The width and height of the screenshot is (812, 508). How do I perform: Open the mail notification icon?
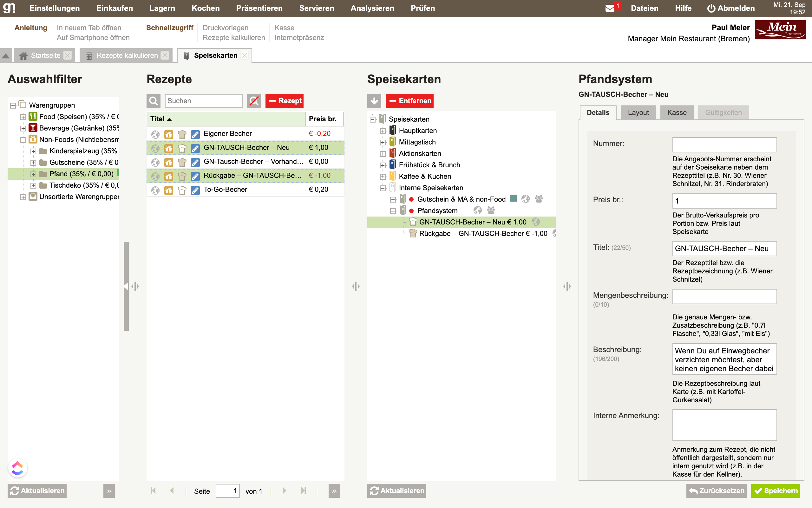click(x=610, y=8)
